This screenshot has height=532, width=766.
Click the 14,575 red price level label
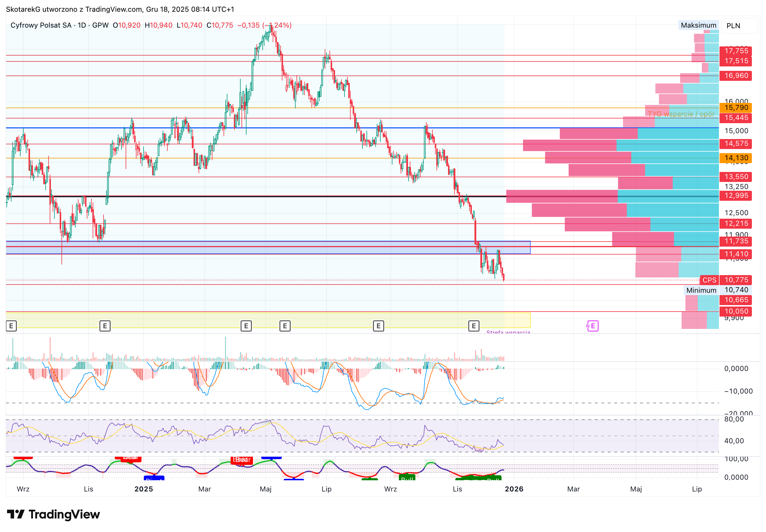(x=736, y=144)
